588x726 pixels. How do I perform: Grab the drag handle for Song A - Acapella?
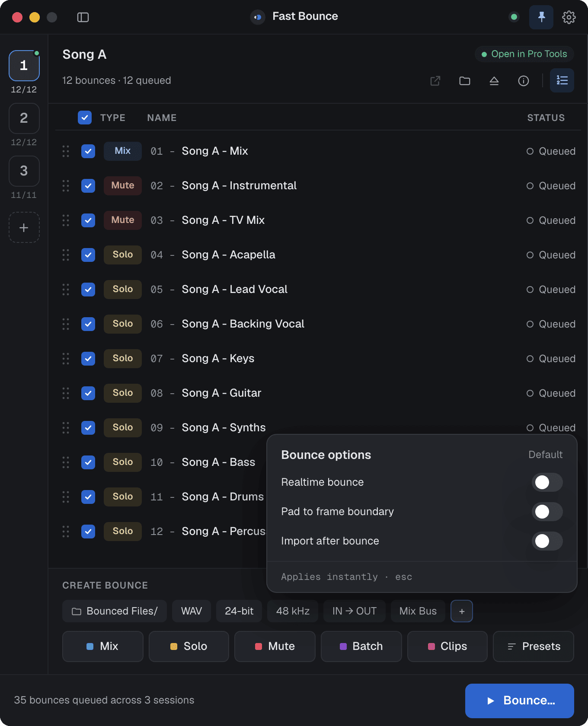(x=66, y=255)
